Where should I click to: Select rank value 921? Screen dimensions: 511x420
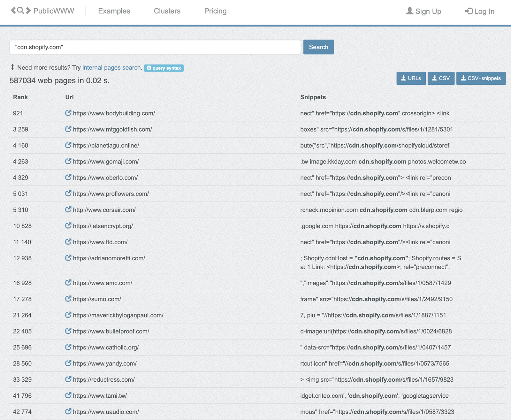tap(18, 113)
